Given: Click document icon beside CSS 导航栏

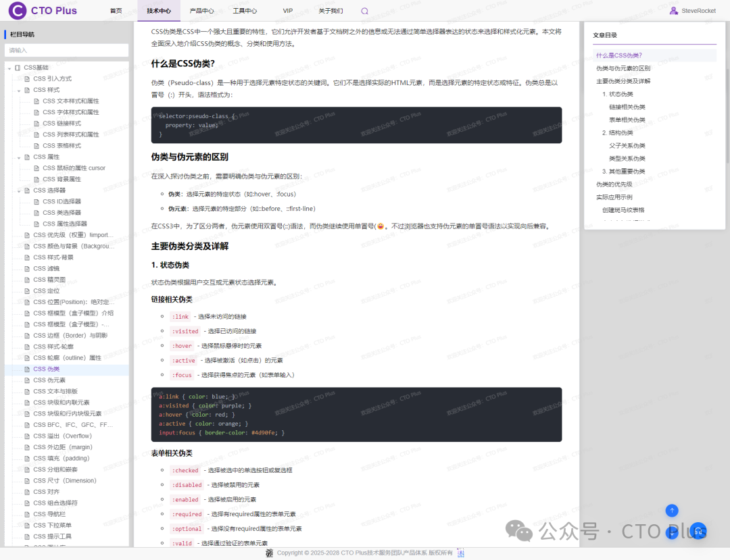Looking at the screenshot, I should coord(27,515).
